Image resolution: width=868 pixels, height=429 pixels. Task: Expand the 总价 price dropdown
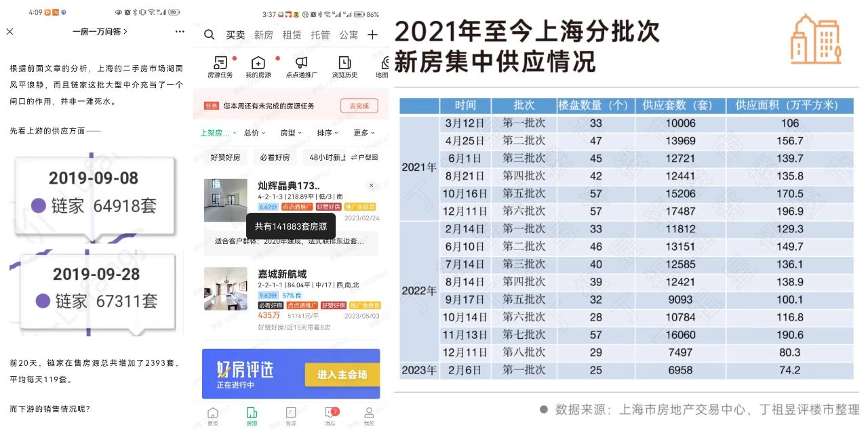254,133
